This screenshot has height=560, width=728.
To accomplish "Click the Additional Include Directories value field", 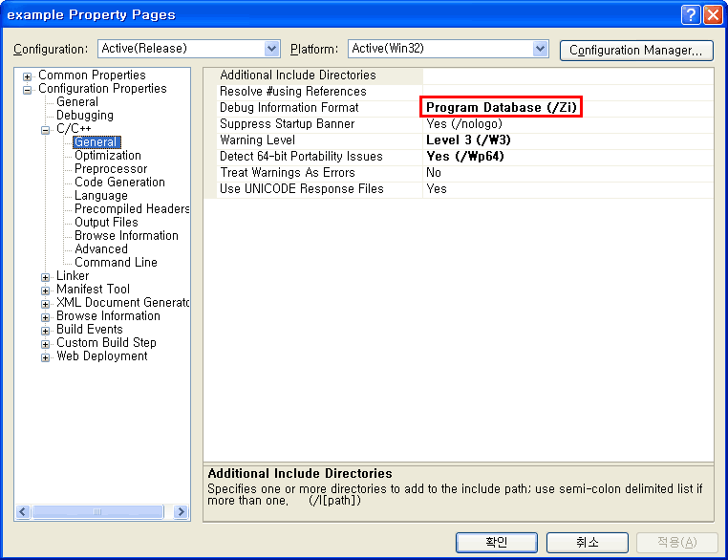I will point(567,75).
